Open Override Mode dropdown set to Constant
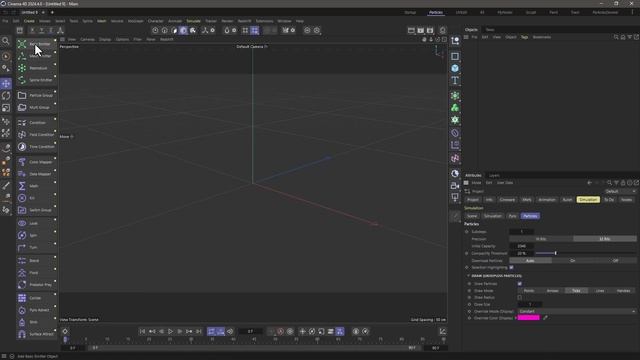 pyautogui.click(x=577, y=311)
